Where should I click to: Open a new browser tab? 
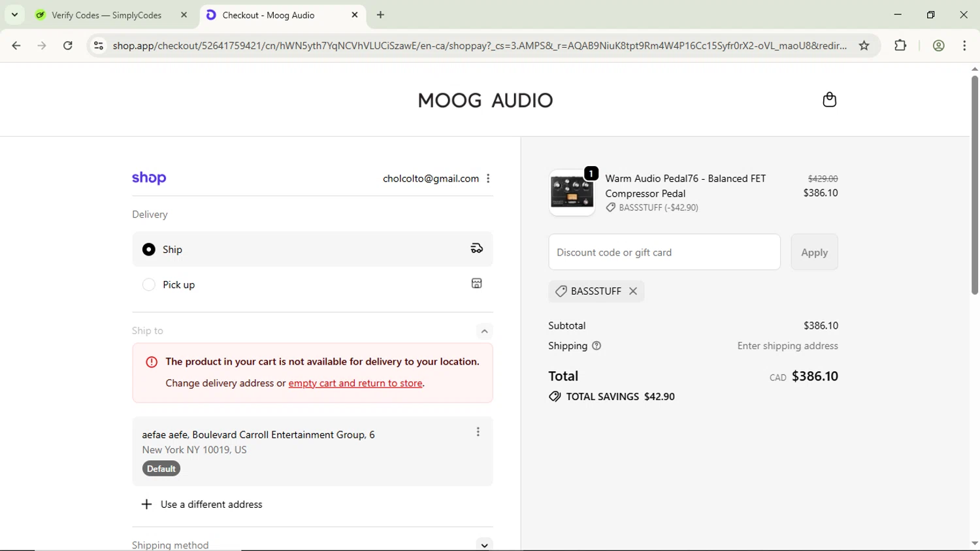(381, 14)
